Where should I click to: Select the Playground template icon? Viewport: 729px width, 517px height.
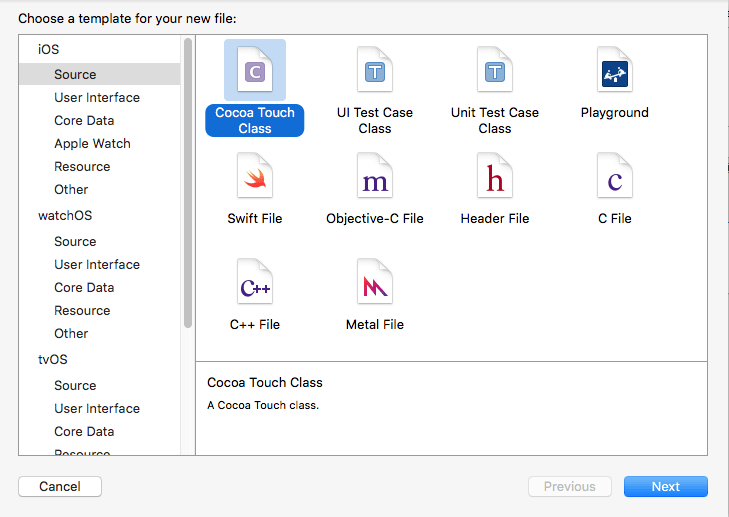pyautogui.click(x=615, y=70)
